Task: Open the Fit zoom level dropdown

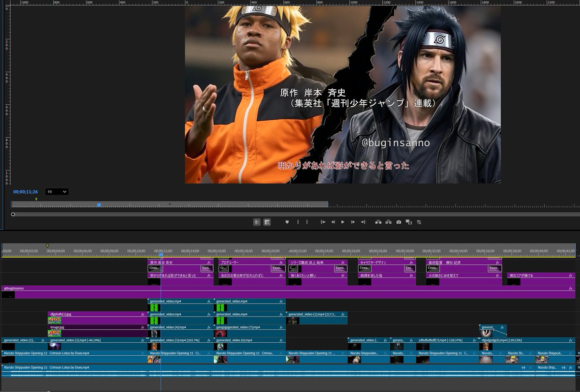Action: coord(57,192)
